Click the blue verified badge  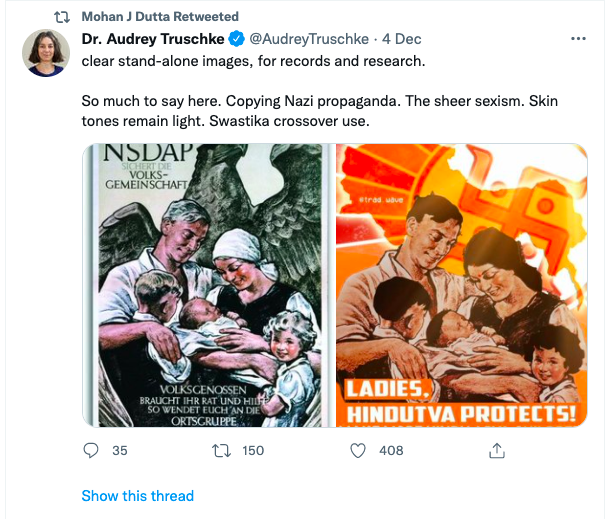pyautogui.click(x=235, y=40)
